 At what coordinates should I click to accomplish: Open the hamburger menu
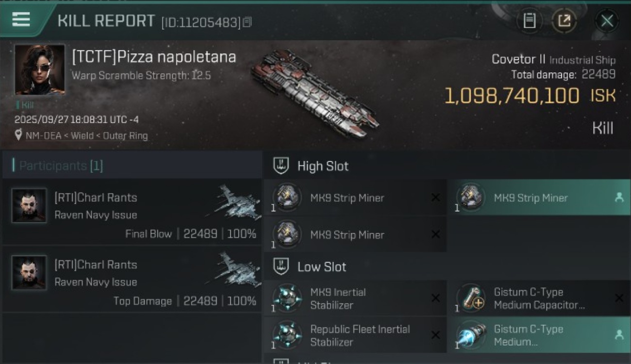tap(21, 19)
